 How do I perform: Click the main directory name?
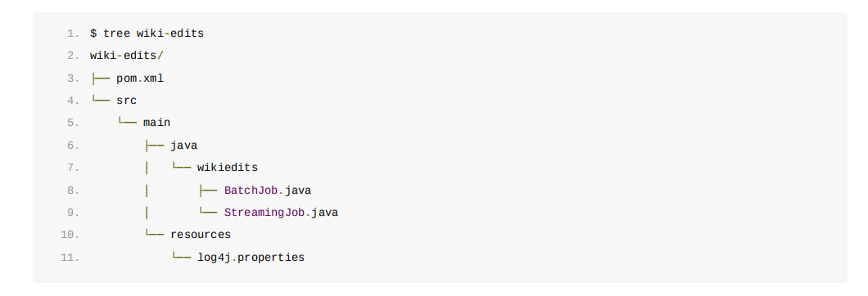pyautogui.click(x=156, y=123)
